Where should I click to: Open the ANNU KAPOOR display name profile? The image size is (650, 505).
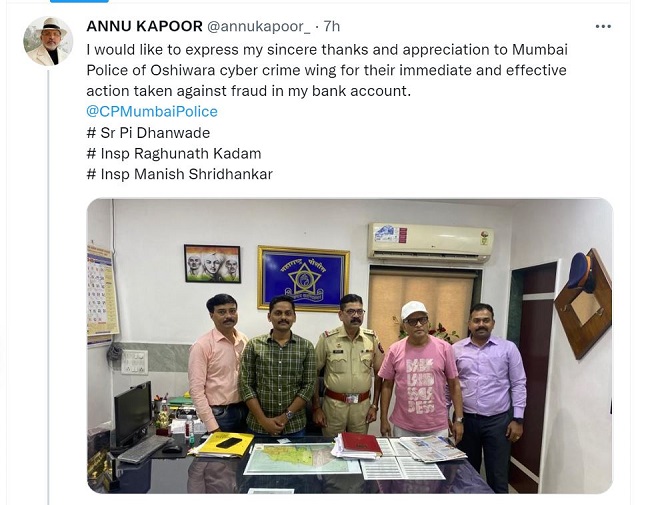pos(144,26)
